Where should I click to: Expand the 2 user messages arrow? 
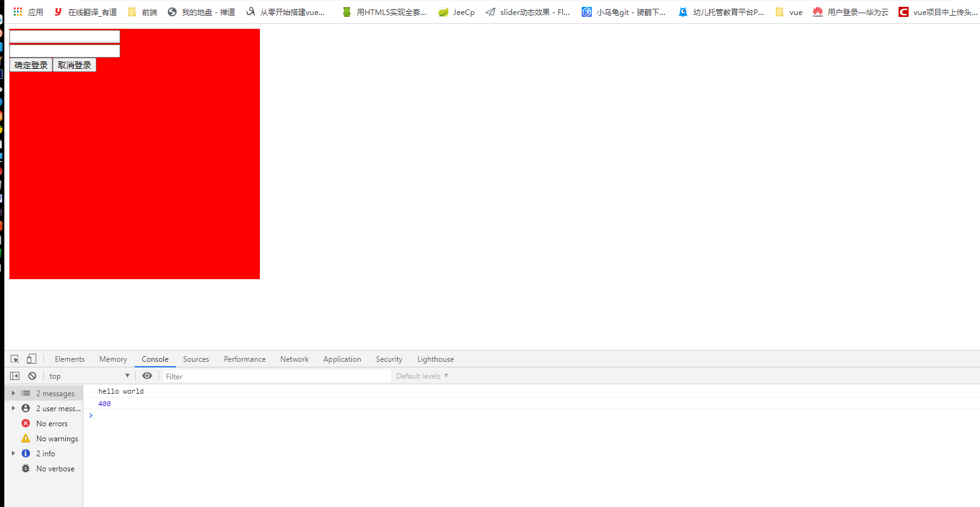coord(13,409)
